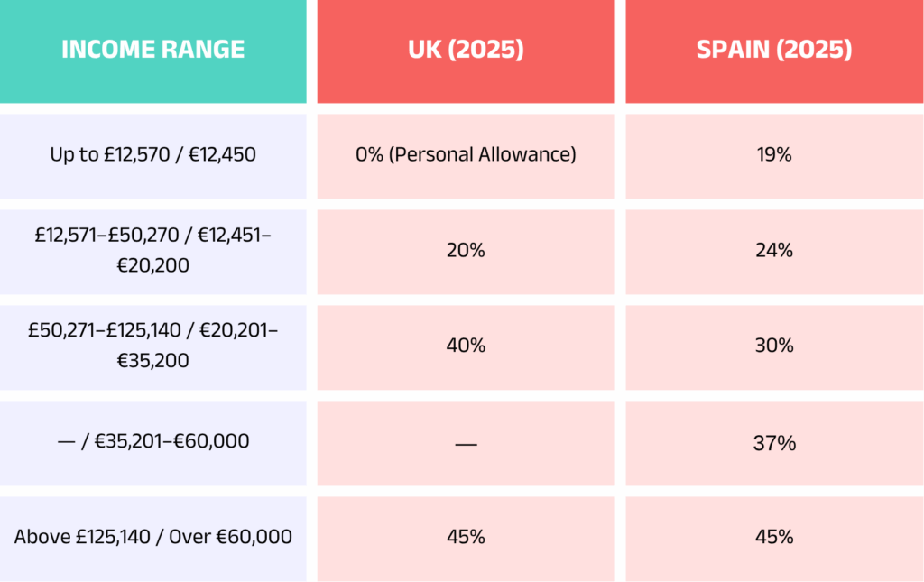924x582 pixels.
Task: Select the UK cell containing only a dash
Action: point(466,443)
